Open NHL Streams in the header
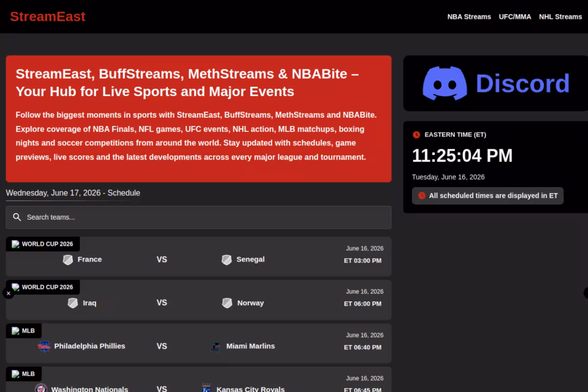Screen dimensions: 588x392 (x=561, y=17)
